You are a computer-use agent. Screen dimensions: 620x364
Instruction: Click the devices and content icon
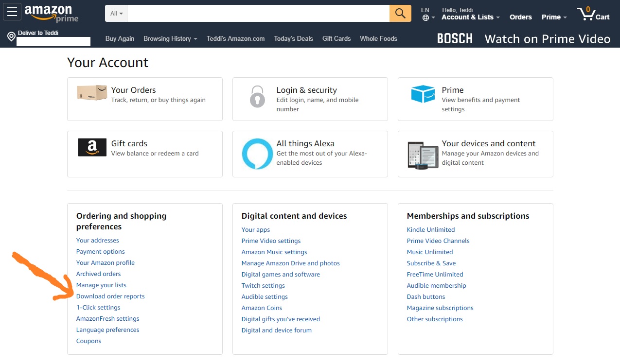click(x=423, y=155)
